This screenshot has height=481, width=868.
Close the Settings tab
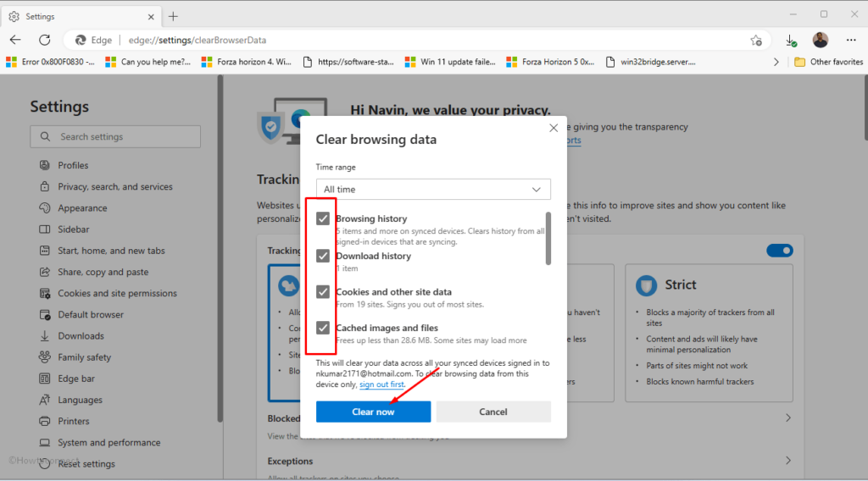(151, 17)
